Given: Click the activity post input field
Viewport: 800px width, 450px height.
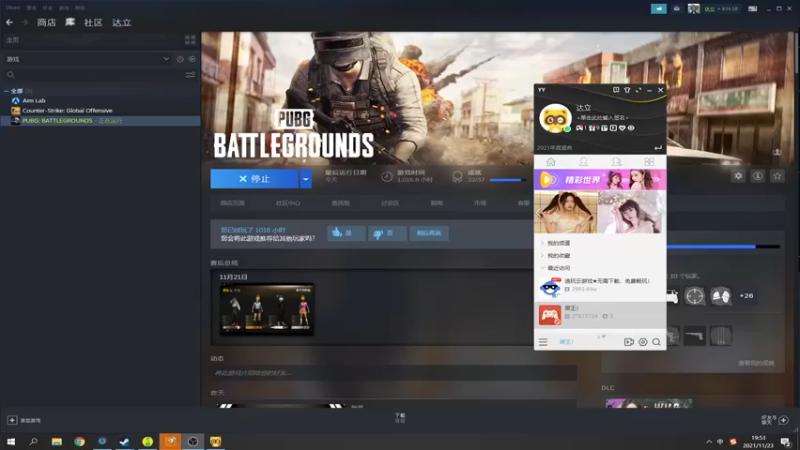Looking at the screenshot, I should pos(393,373).
